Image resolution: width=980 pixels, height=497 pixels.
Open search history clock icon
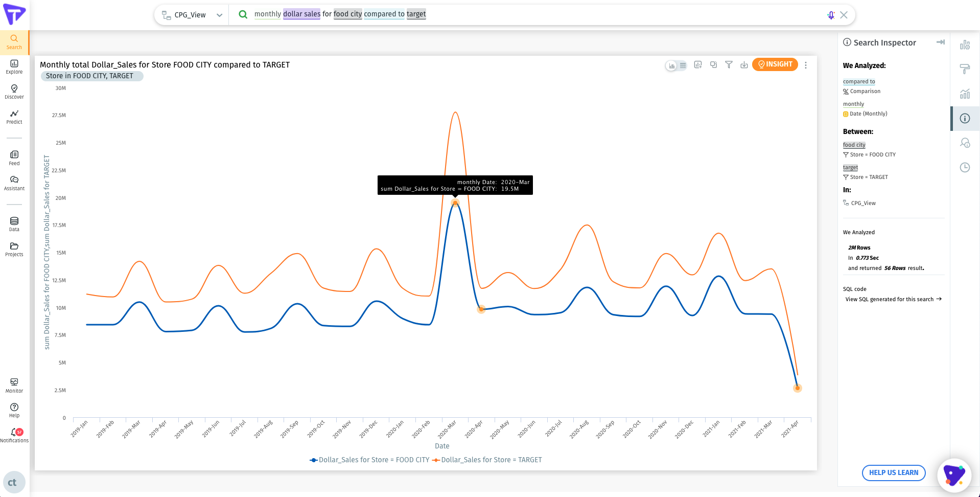tap(965, 167)
